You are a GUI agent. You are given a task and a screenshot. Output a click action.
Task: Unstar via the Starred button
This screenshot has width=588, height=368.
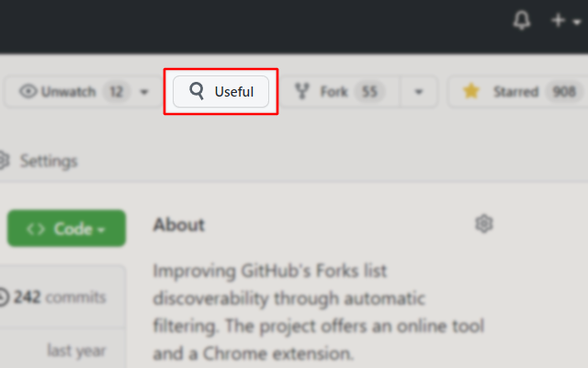517,92
